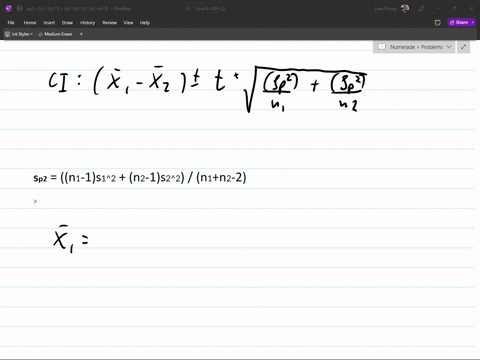
Task: Open the Share button dropdown arrow
Action: point(473,22)
